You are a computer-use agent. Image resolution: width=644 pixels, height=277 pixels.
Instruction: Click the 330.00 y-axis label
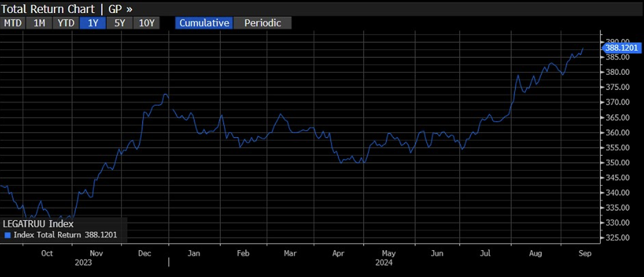pos(618,223)
